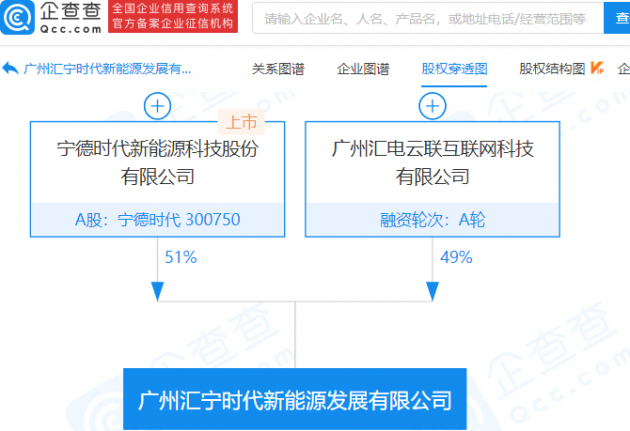
Task: Click the 49% shareholding label
Action: (x=456, y=257)
